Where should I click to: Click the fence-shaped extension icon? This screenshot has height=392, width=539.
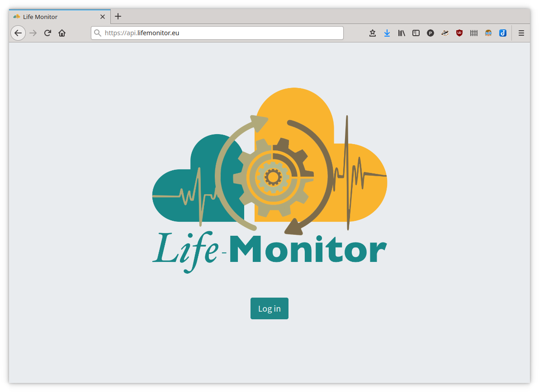pos(474,33)
